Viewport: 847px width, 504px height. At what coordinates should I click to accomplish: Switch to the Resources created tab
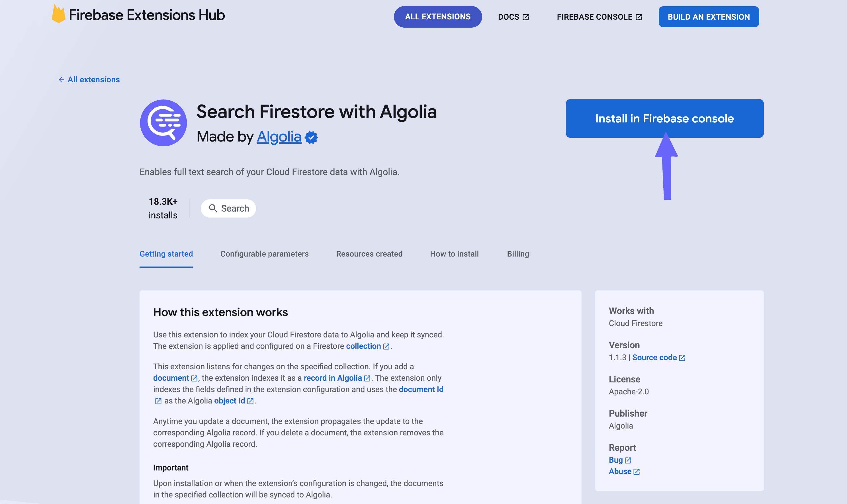tap(369, 254)
